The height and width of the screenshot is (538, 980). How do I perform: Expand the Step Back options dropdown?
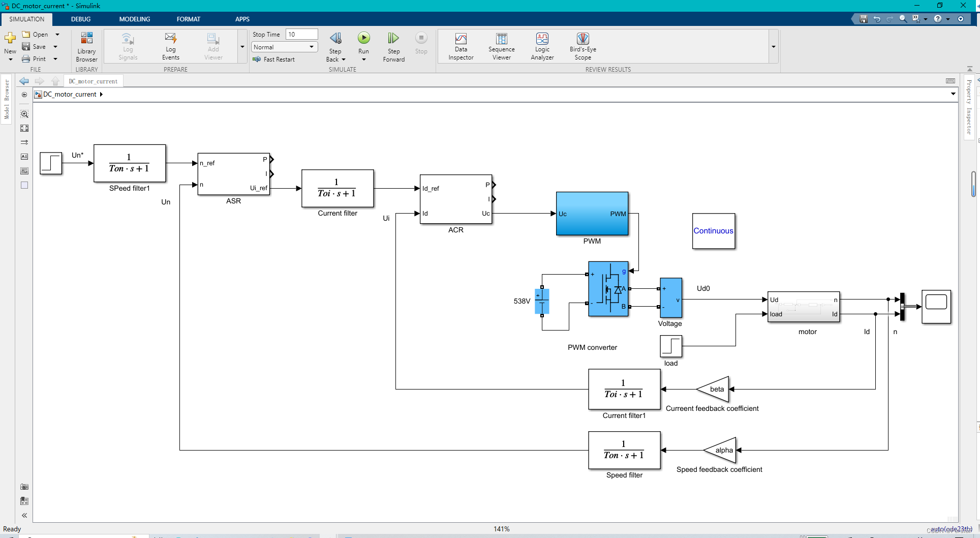point(344,59)
